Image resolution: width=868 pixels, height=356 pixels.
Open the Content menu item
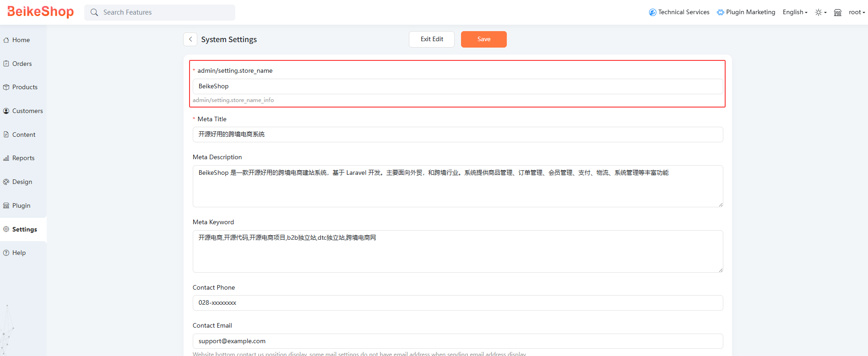23,135
